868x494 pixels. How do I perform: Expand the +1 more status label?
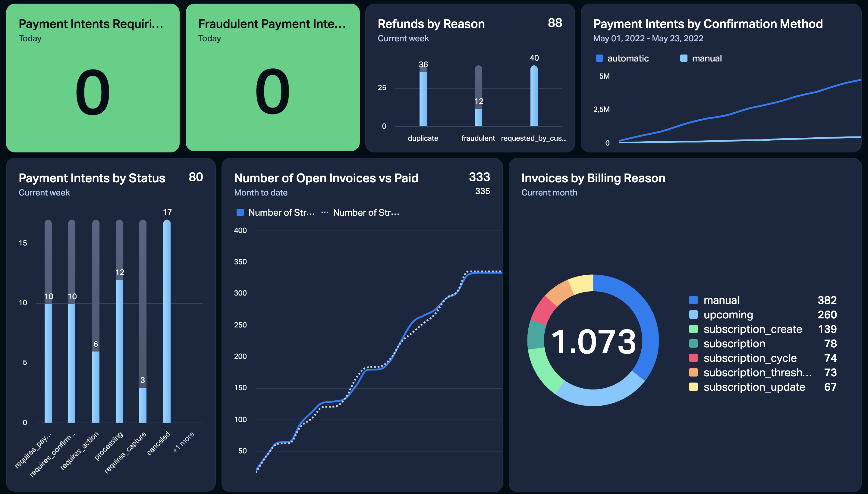(x=183, y=442)
